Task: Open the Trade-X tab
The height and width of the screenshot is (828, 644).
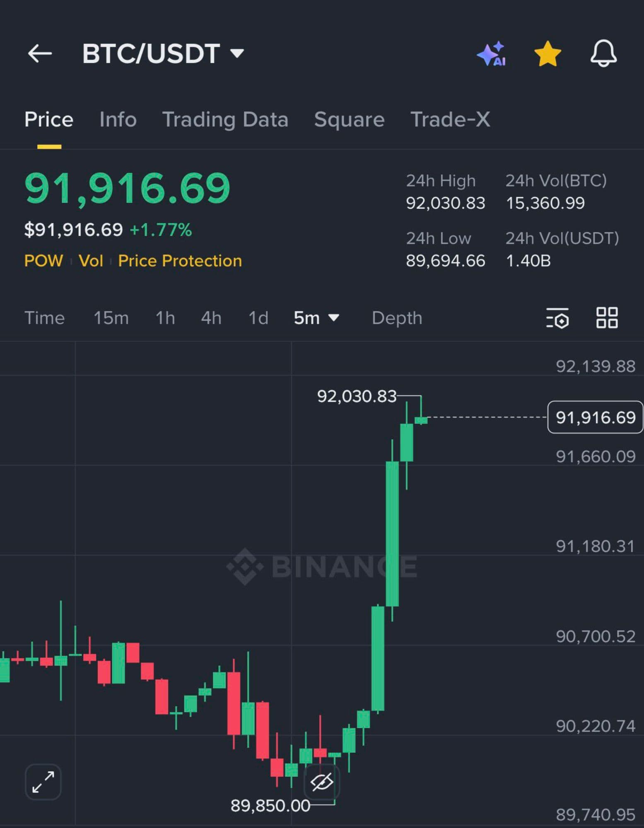Action: click(450, 120)
